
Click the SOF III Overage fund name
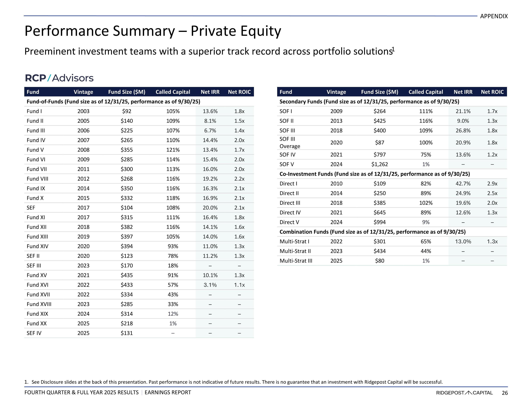[290, 143]
